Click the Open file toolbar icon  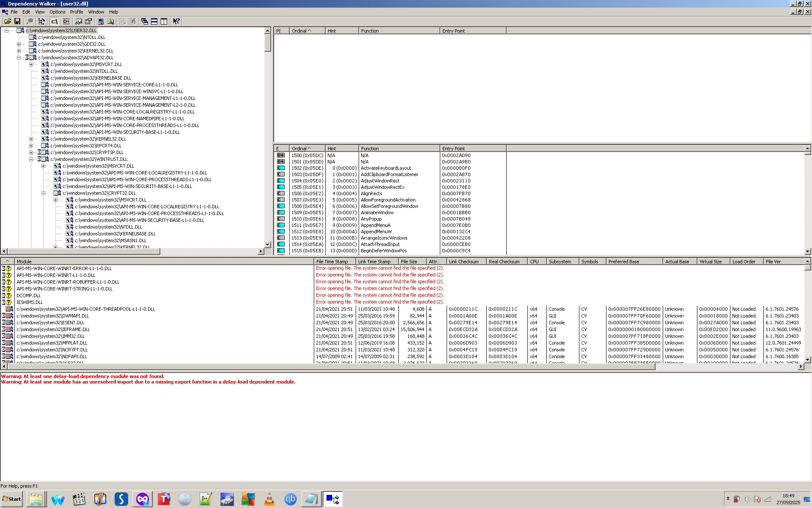tap(8, 21)
